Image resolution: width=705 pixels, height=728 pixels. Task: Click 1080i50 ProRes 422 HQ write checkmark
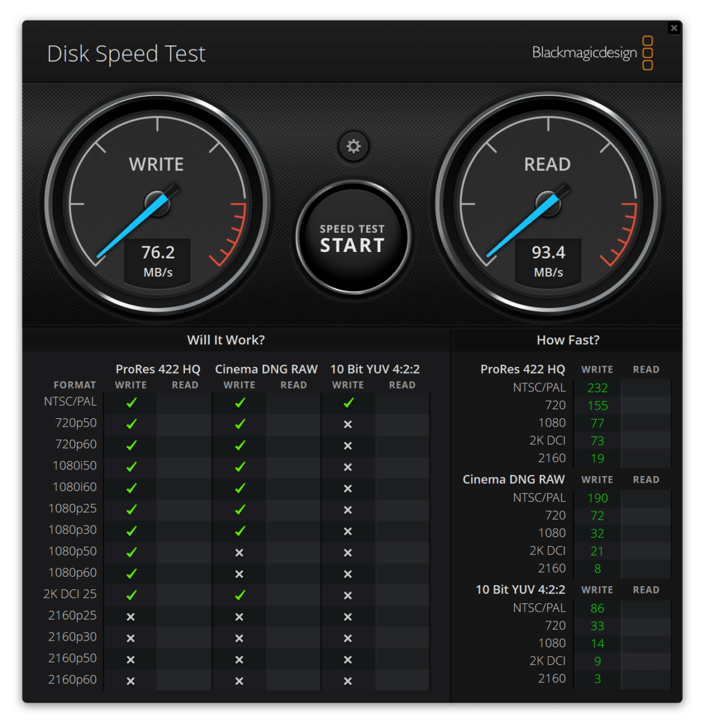pos(131,467)
